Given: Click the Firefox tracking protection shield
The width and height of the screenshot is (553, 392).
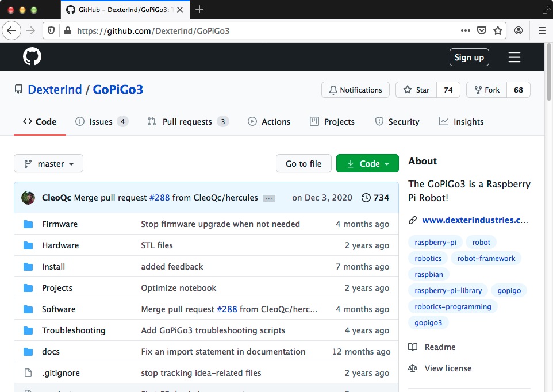Looking at the screenshot, I should click(51, 31).
